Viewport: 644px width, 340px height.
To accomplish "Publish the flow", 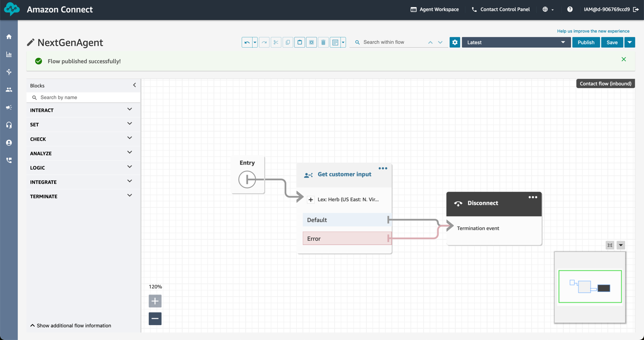I will (586, 42).
